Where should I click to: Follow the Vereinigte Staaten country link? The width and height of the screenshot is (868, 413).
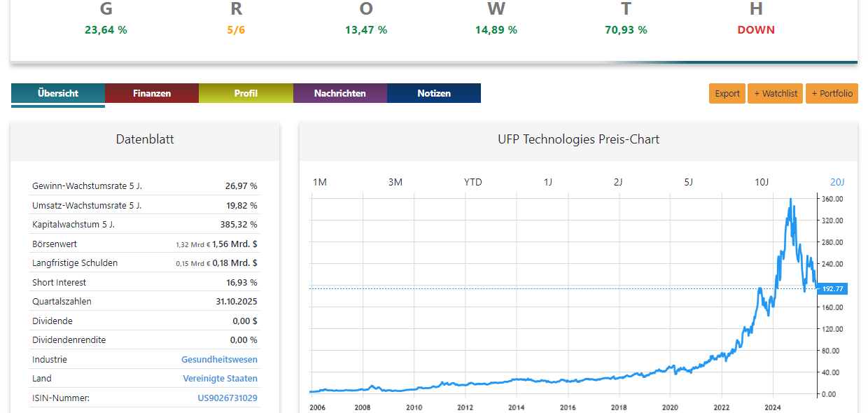(220, 378)
